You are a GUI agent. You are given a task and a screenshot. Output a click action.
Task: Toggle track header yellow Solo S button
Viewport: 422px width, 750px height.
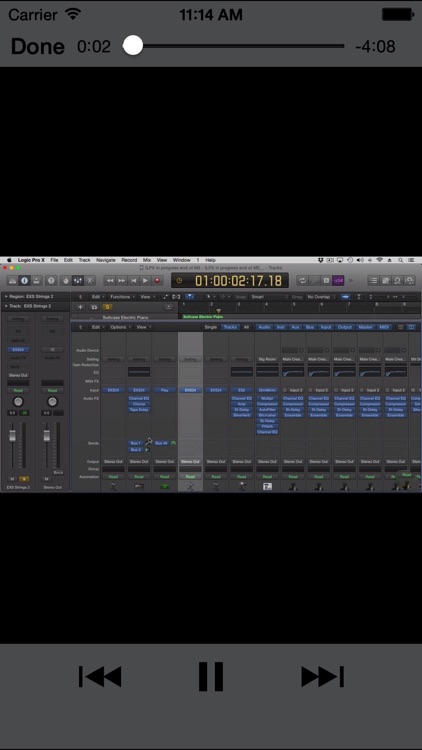click(107, 307)
